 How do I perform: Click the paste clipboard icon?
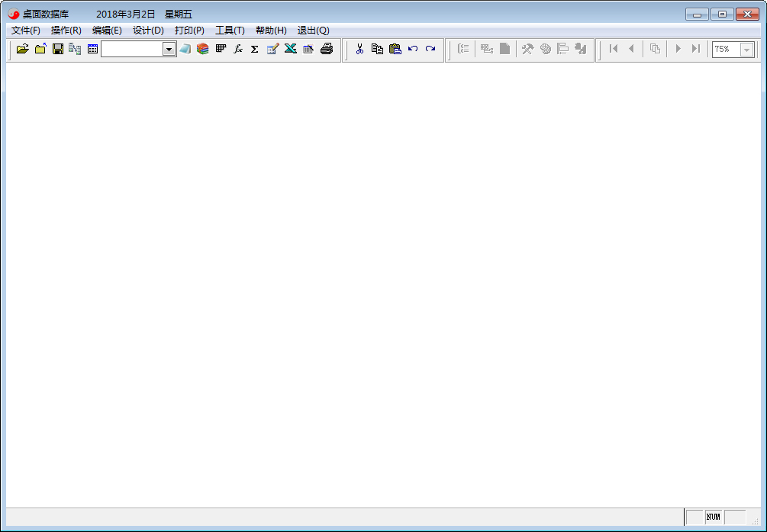click(x=395, y=49)
